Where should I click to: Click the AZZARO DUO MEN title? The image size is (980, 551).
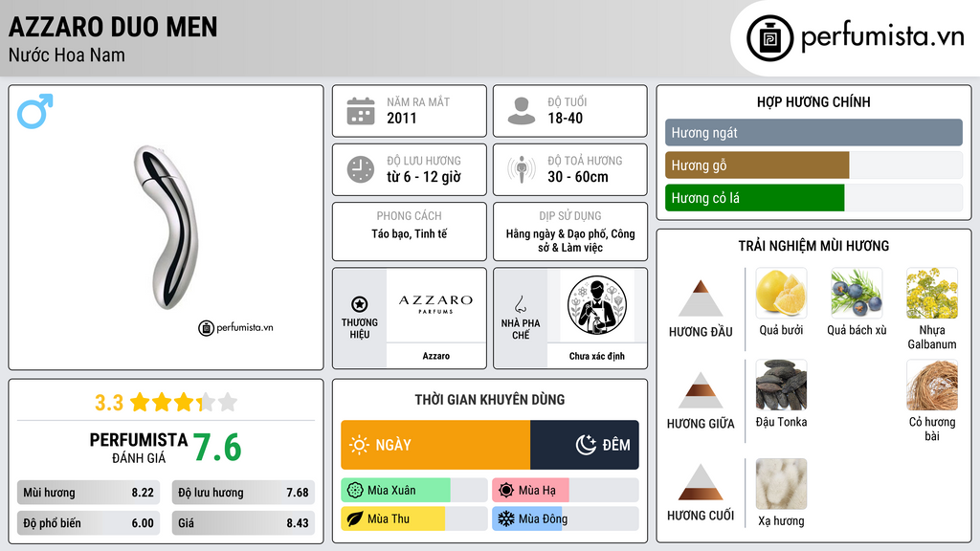click(x=113, y=27)
